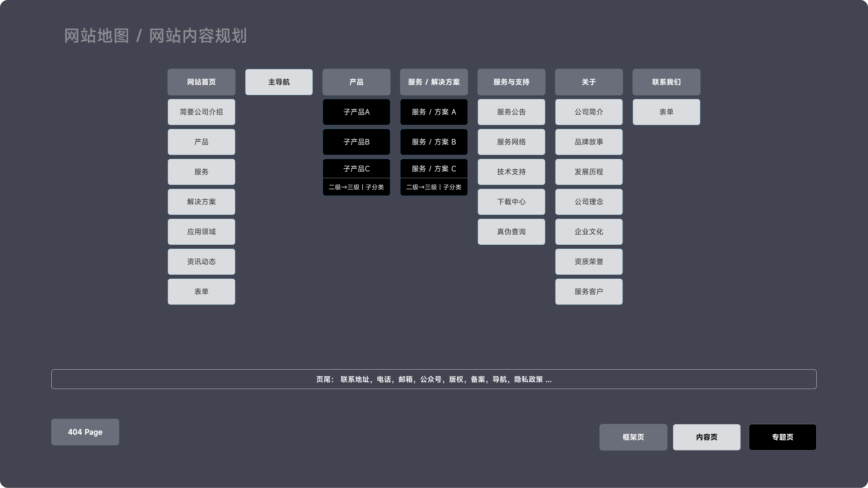Click the 服务 / 解决方案 header

[x=434, y=82]
